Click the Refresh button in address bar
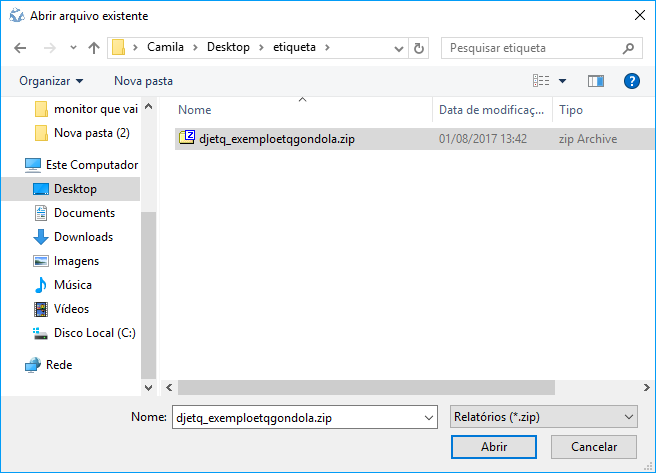The height and width of the screenshot is (473, 656). 419,48
